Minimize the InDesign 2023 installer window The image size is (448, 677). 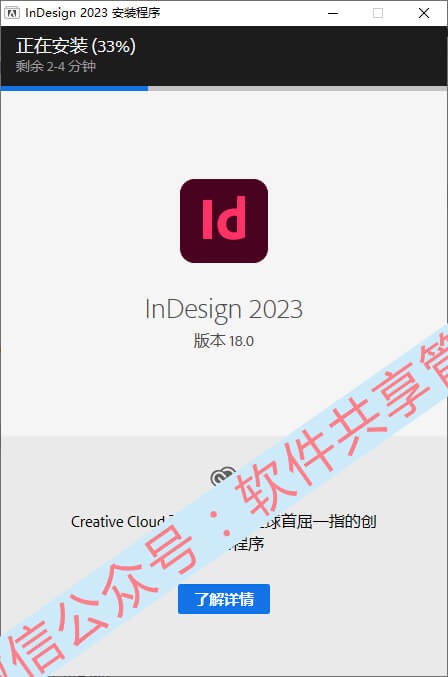[333, 13]
